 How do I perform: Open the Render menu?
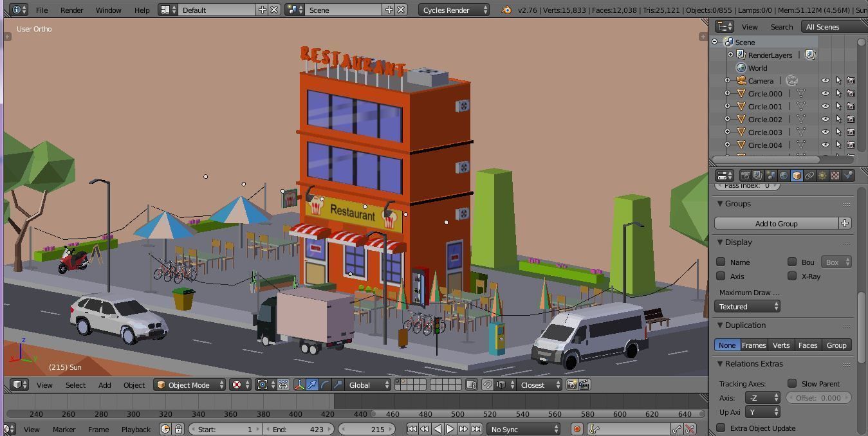[x=71, y=10]
